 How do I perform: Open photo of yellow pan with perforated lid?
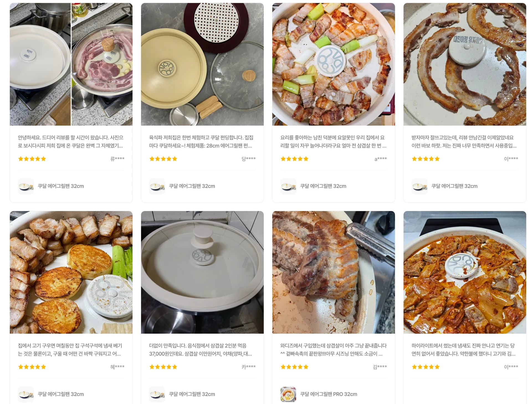(x=202, y=64)
